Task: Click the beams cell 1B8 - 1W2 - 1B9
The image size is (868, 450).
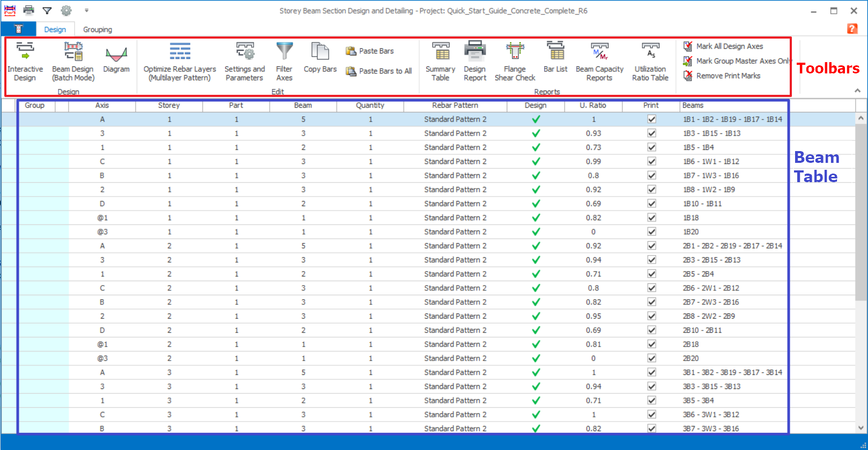Action: click(x=709, y=190)
